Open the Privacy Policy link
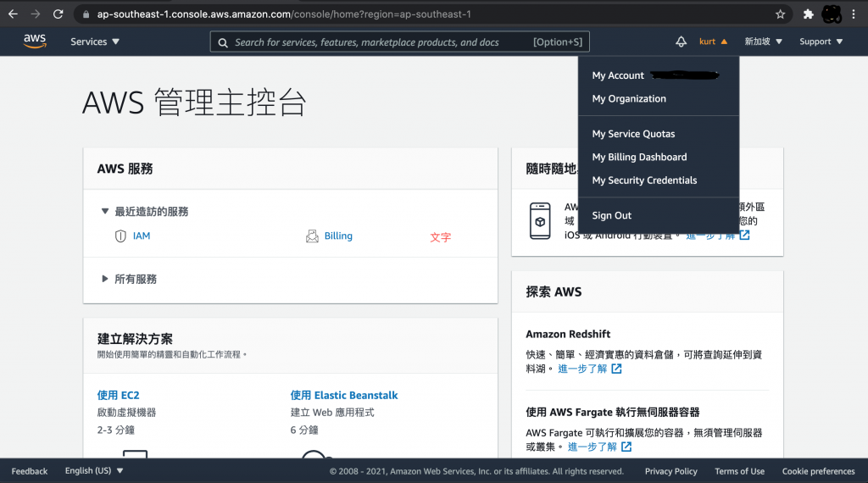868x483 pixels. (671, 471)
